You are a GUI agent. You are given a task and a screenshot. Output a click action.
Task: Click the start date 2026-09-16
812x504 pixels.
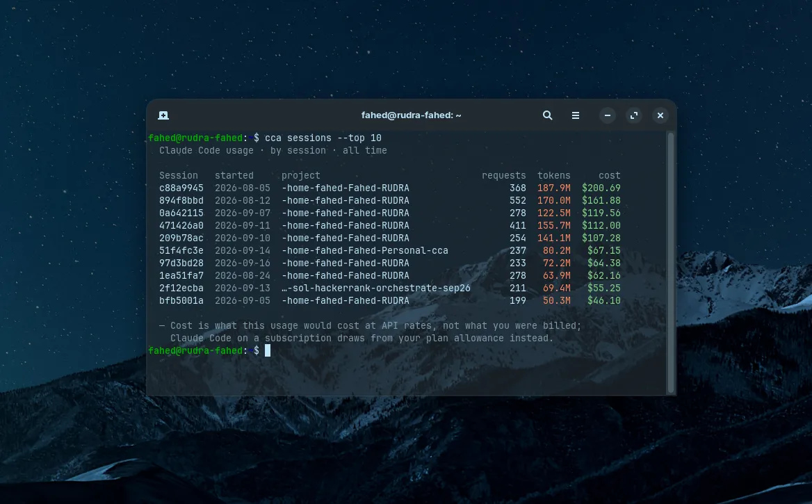coord(243,263)
